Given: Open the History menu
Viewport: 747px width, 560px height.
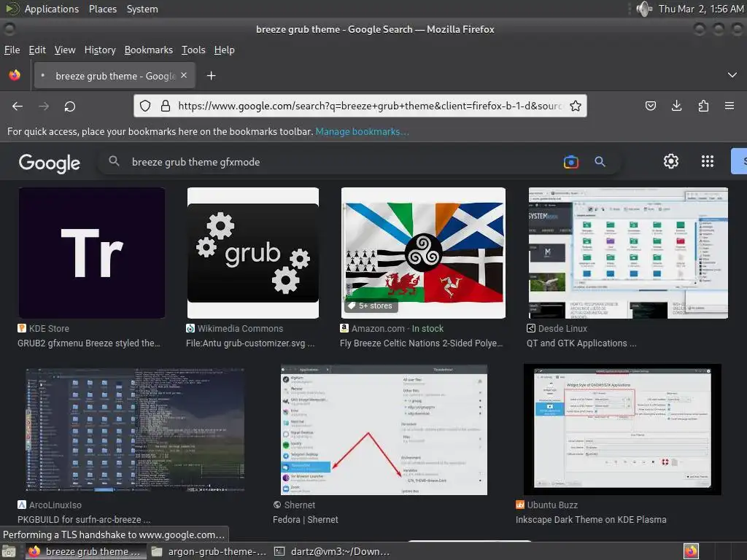Looking at the screenshot, I should click(x=100, y=50).
